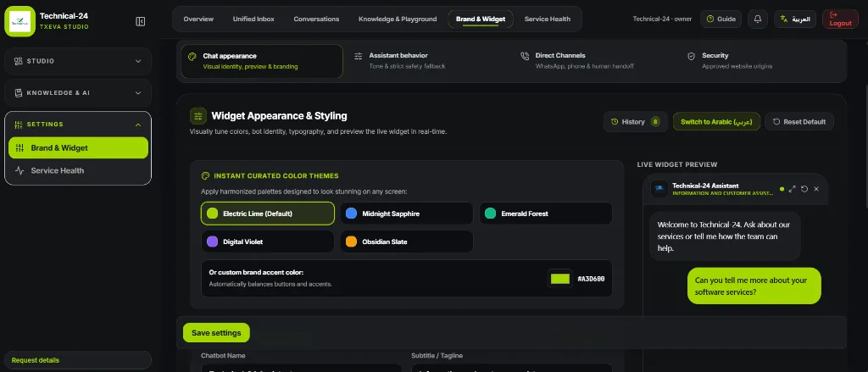Viewport: 868px width, 372px height.
Task: Switch language to العربية
Action: tap(795, 19)
